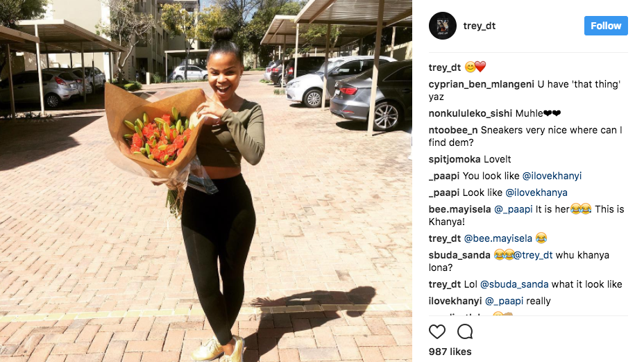This screenshot has width=644, height=362.
Task: Open spitjomoka commenter profile
Action: point(455,160)
